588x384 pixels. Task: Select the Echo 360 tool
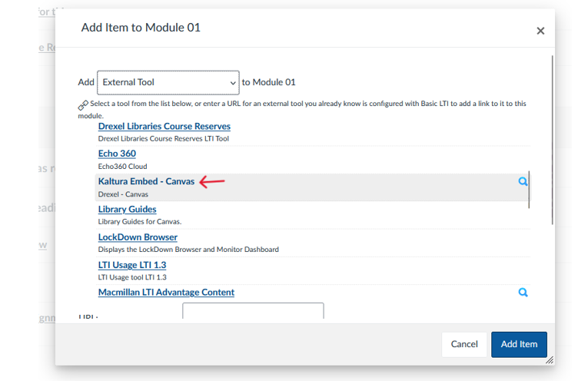pos(117,154)
